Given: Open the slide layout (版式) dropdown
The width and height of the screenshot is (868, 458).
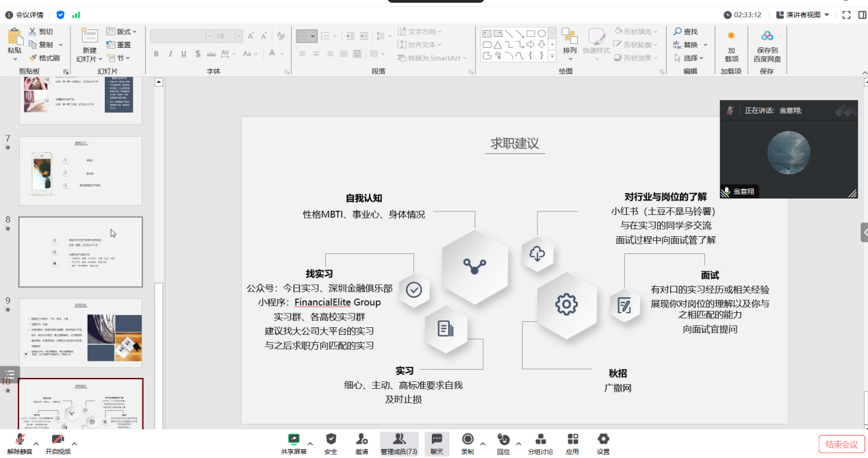Looking at the screenshot, I should coord(122,31).
